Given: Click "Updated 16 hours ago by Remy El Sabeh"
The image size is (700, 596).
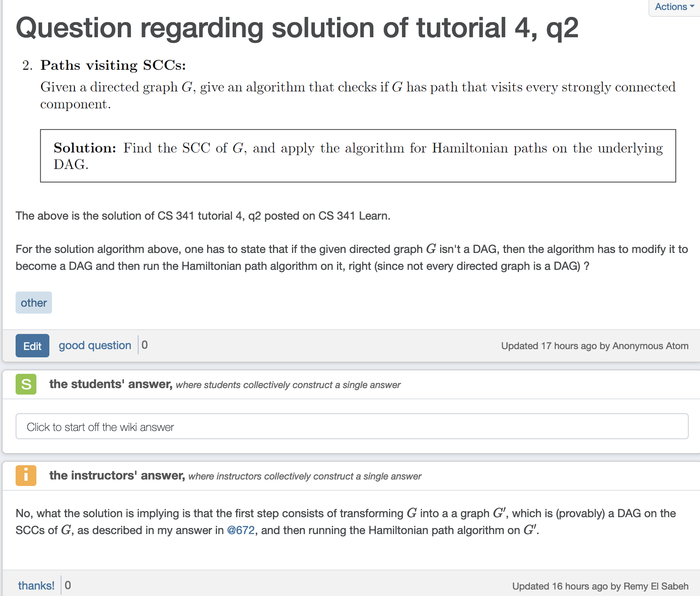Looking at the screenshot, I should click(x=600, y=586).
